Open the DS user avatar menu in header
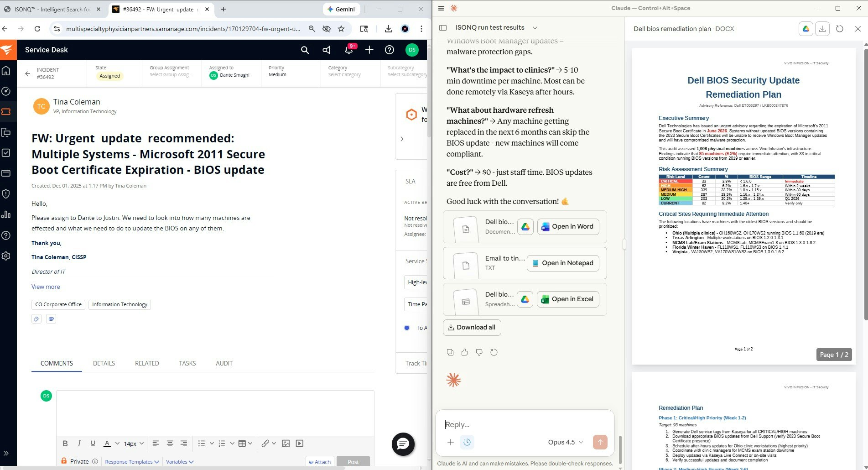This screenshot has width=868, height=470. (x=412, y=50)
